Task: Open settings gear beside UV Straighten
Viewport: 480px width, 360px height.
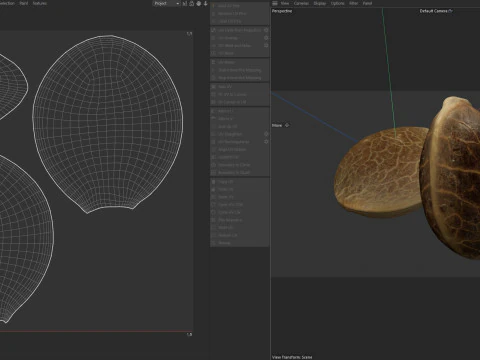Action: pyautogui.click(x=266, y=134)
